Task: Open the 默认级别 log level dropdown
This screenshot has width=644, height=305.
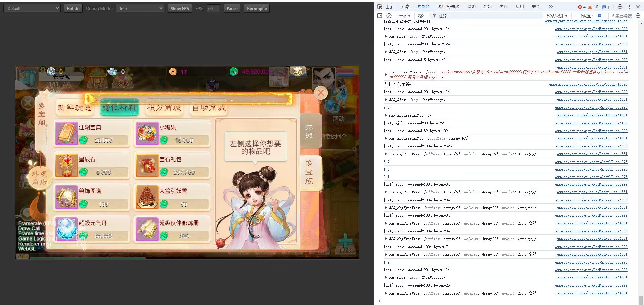Action: pyautogui.click(x=557, y=16)
